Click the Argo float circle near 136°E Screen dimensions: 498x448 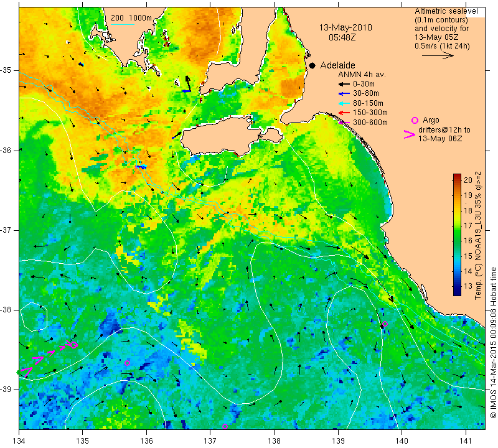[x=128, y=363]
